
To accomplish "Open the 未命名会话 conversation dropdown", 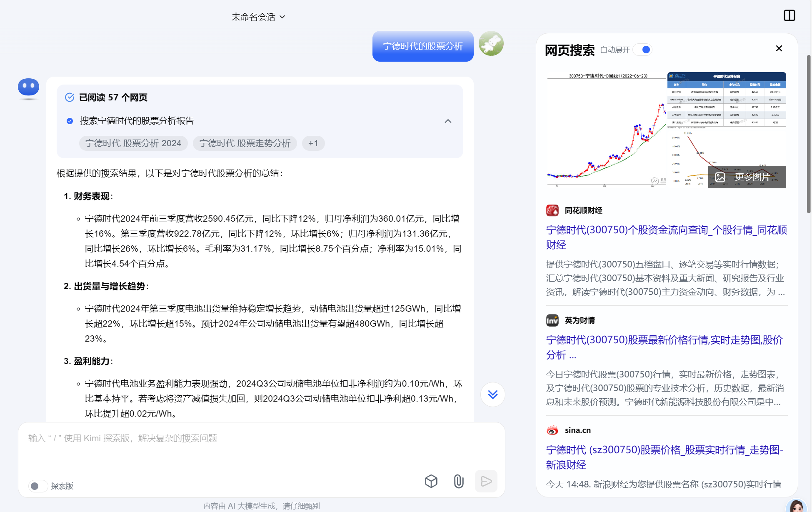I will 258,17.
